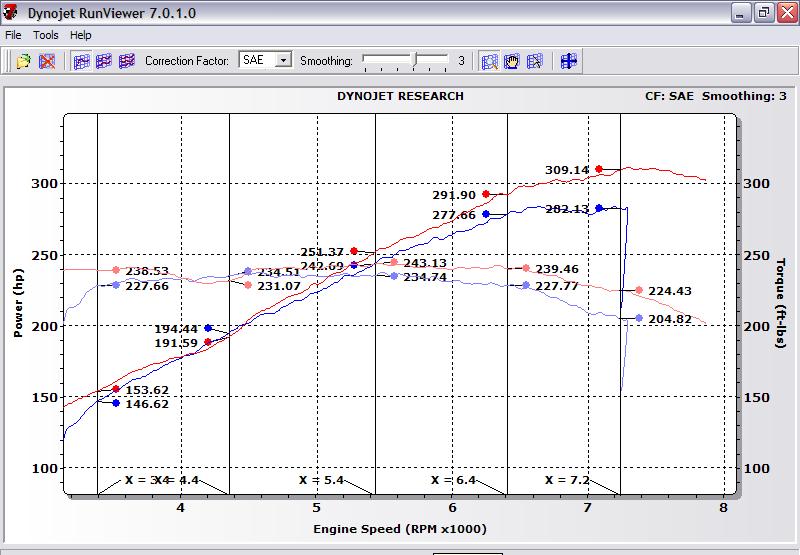Click the 291.90 power data marker
Image resolution: width=800 pixels, height=555 pixels.
[x=486, y=194]
